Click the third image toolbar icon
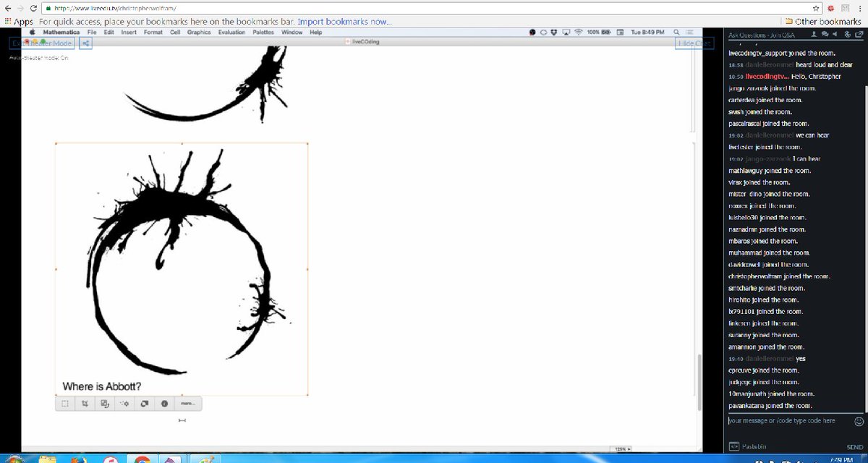The width and height of the screenshot is (868, 463). pyautogui.click(x=105, y=404)
